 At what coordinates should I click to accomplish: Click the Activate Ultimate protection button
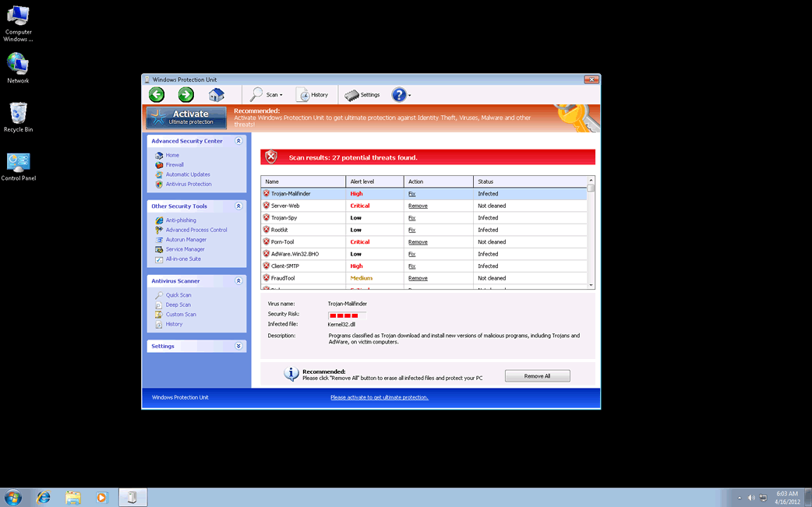pos(187,118)
